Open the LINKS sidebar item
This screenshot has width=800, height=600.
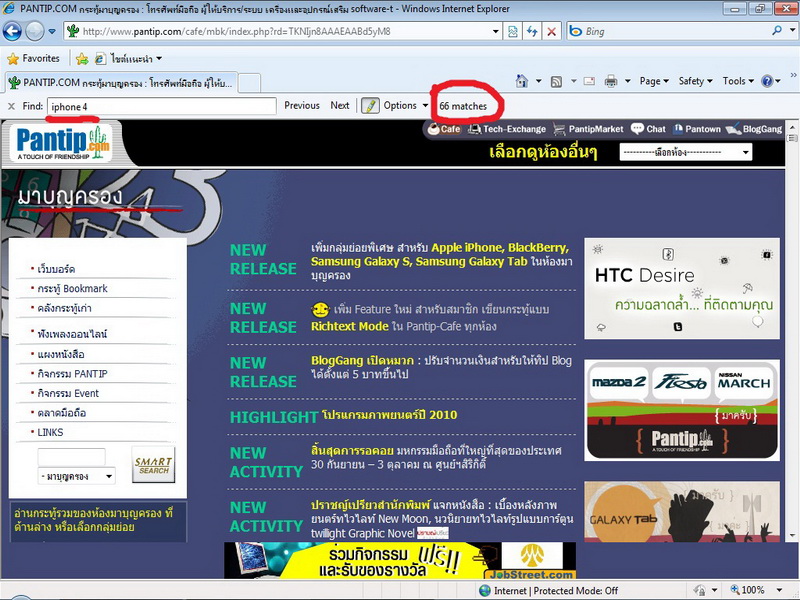(50, 433)
